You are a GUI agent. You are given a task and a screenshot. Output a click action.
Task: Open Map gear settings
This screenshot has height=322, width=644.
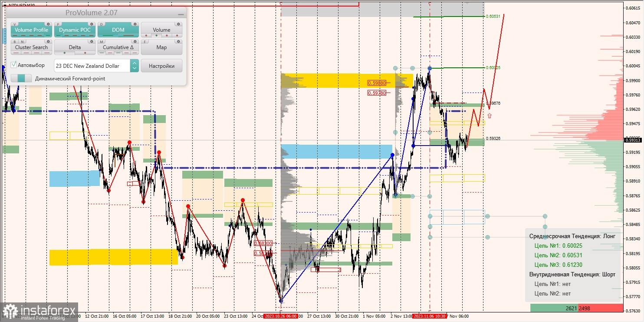(178, 41)
